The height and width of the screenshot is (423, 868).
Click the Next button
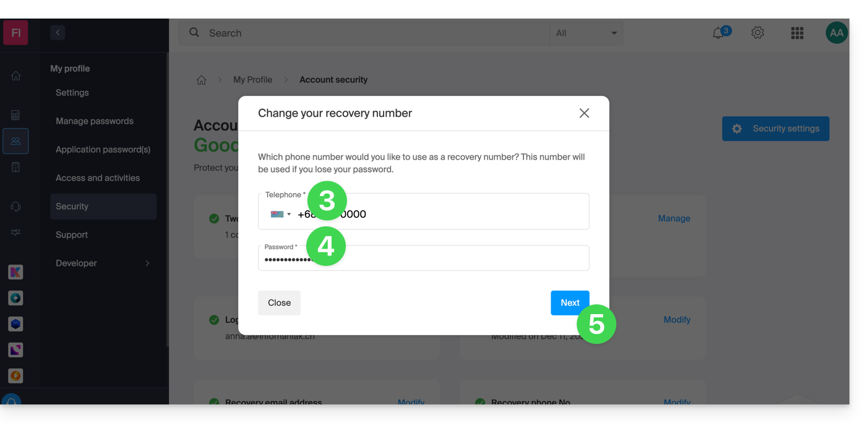click(x=569, y=303)
